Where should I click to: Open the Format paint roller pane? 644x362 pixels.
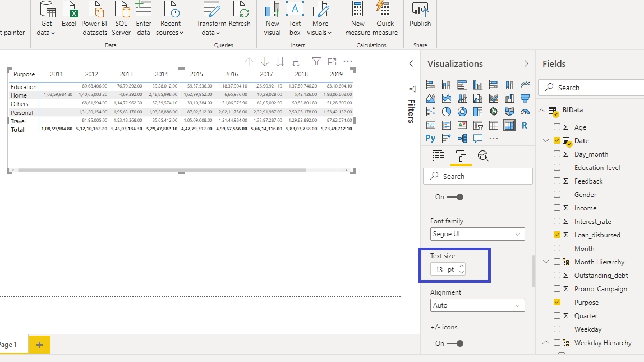click(x=461, y=156)
